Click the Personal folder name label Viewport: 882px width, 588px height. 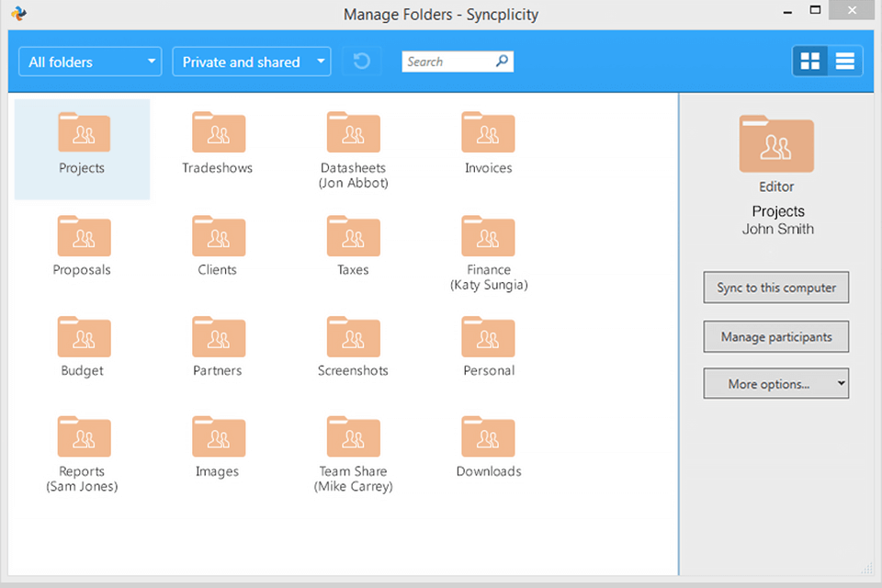click(x=489, y=370)
